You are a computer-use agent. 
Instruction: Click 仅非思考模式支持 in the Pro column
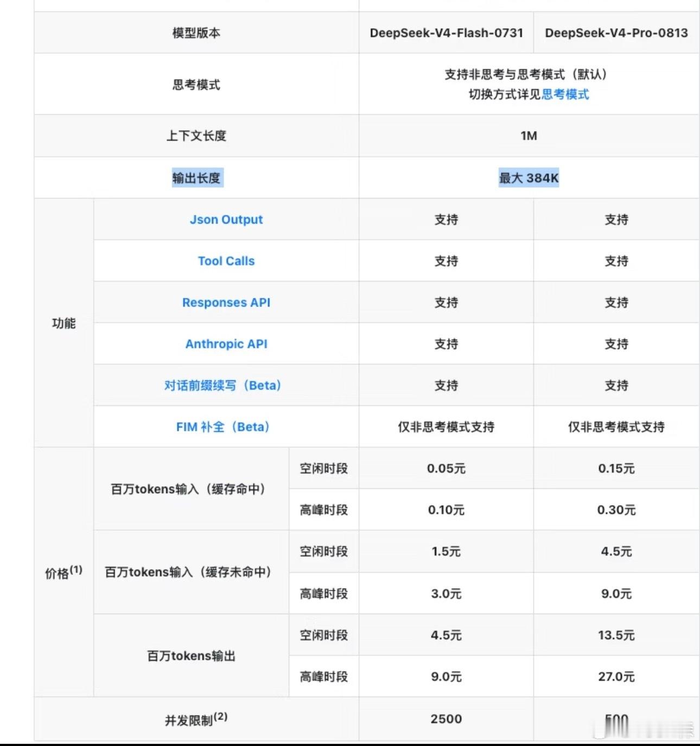click(x=616, y=427)
